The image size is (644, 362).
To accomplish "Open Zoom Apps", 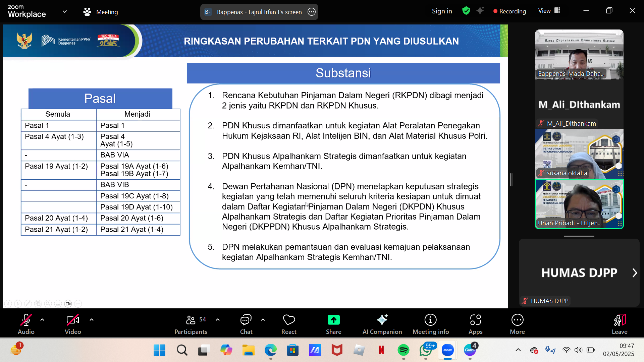I will (x=476, y=324).
